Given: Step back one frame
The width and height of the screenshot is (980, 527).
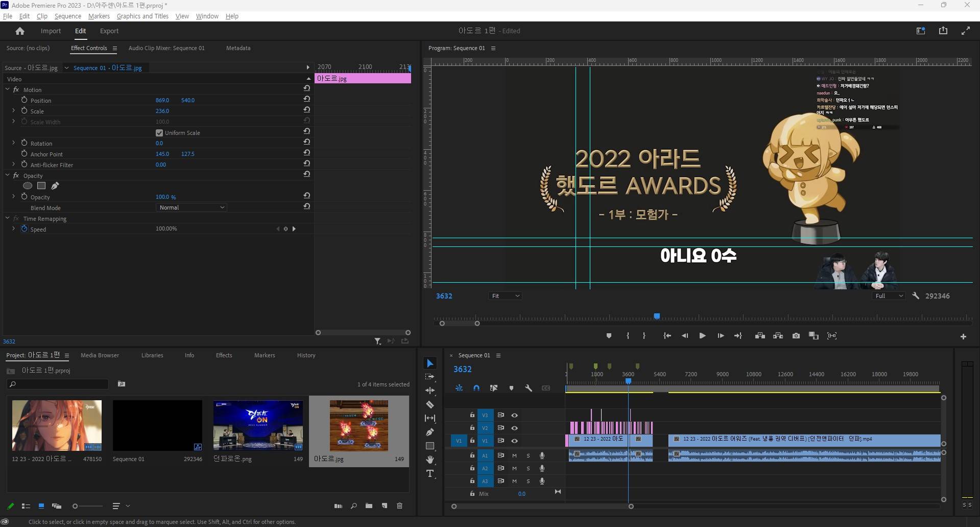Looking at the screenshot, I should click(x=685, y=336).
